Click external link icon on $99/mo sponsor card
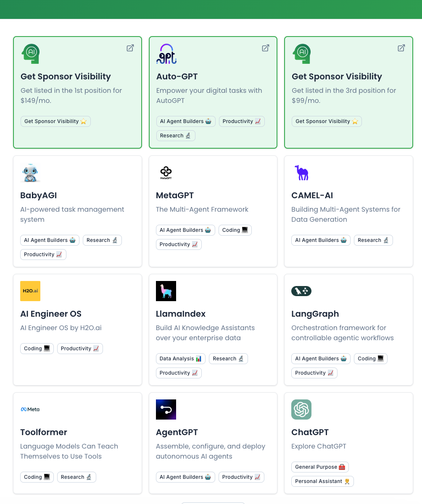The image size is (422, 504). click(x=401, y=48)
